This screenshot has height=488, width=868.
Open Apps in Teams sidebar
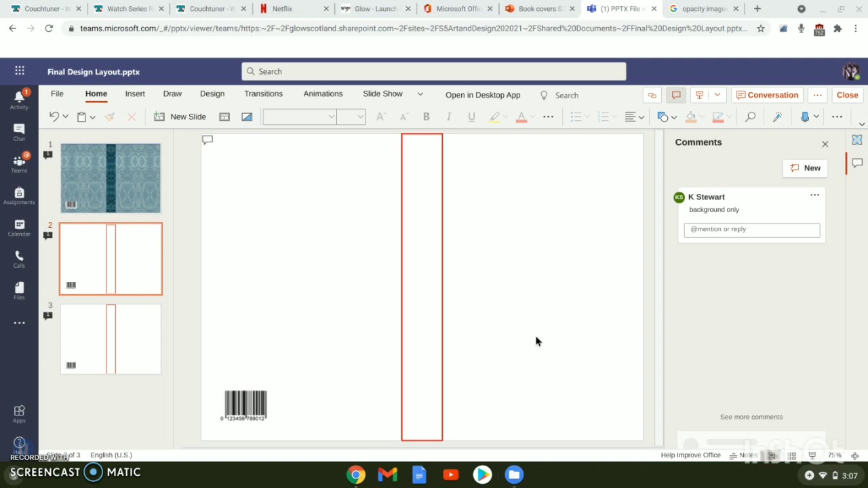click(x=19, y=413)
